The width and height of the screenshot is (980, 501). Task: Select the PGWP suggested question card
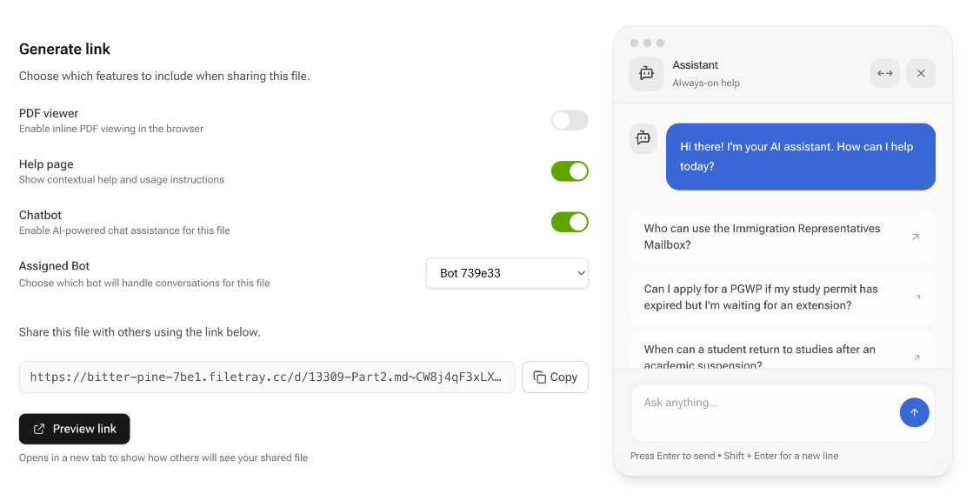(783, 297)
